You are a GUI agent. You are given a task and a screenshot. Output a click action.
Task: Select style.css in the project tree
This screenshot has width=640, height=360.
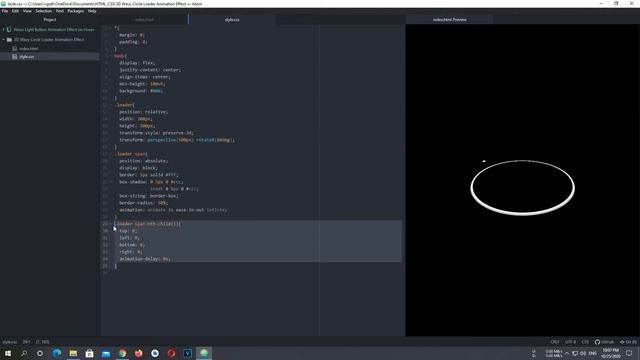click(27, 57)
